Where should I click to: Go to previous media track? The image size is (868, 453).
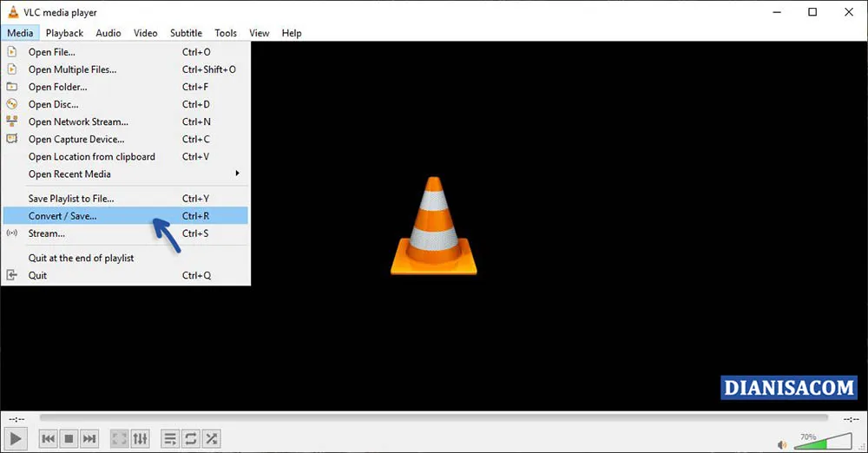[x=49, y=439]
